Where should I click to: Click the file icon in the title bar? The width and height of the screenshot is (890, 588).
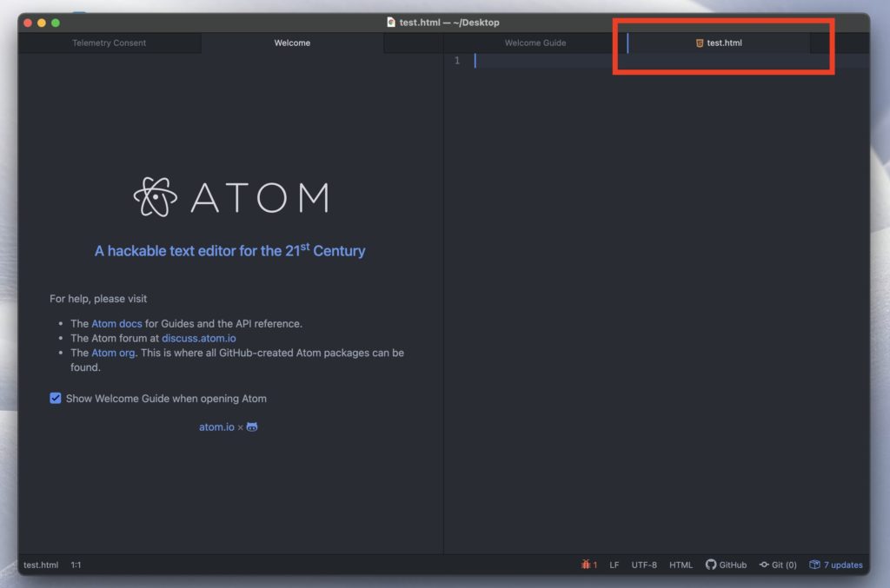pos(391,22)
